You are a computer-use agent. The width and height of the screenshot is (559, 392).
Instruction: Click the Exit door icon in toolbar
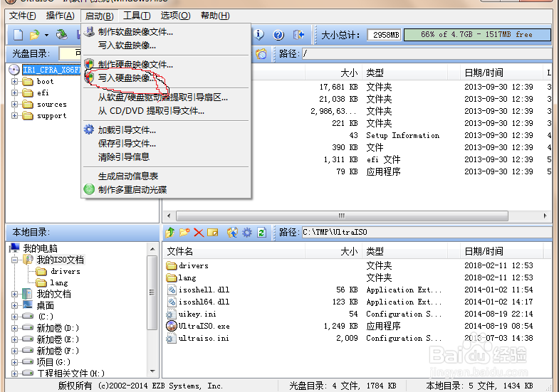tap(299, 35)
